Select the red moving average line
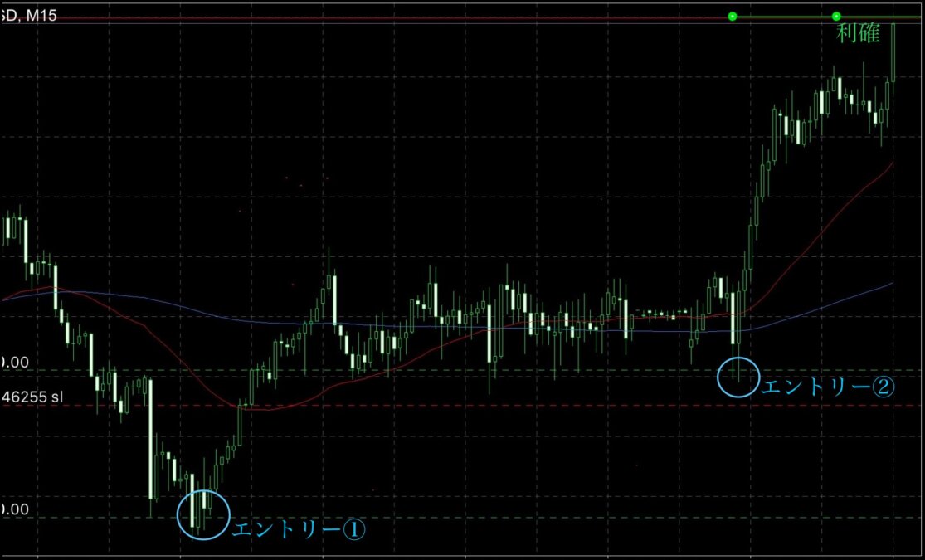 pyautogui.click(x=830, y=222)
